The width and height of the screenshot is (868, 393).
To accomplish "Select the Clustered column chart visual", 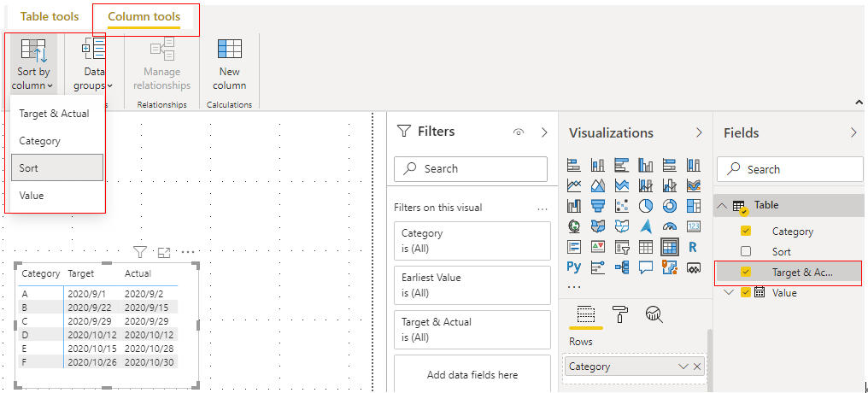I will click(x=646, y=164).
